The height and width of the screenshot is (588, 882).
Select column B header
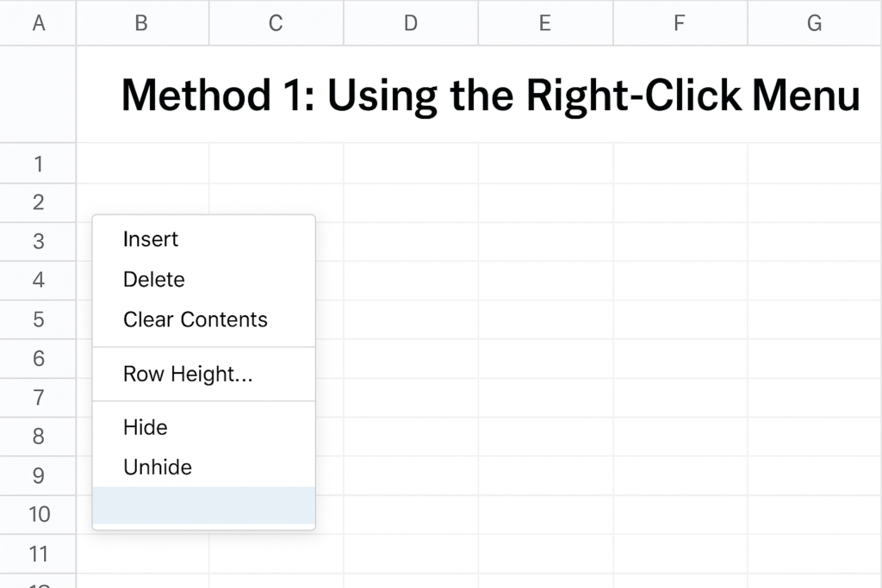pos(142,23)
